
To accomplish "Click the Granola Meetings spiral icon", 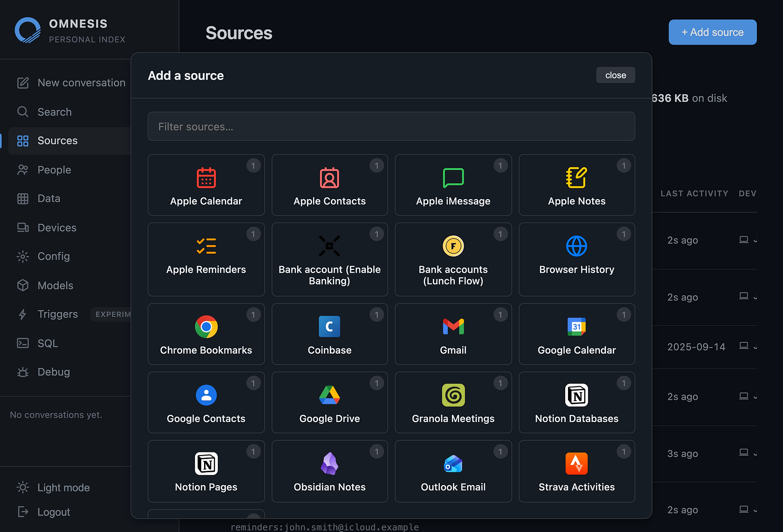I will (453, 395).
